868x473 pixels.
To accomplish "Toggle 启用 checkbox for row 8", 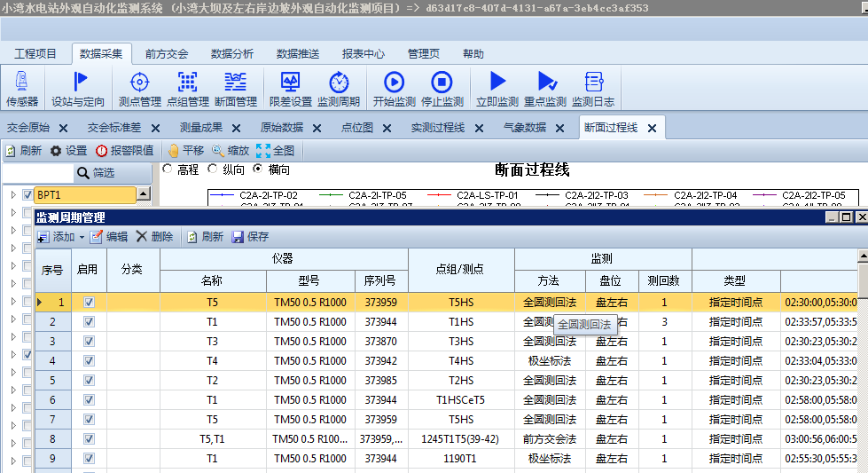I will pos(89,439).
